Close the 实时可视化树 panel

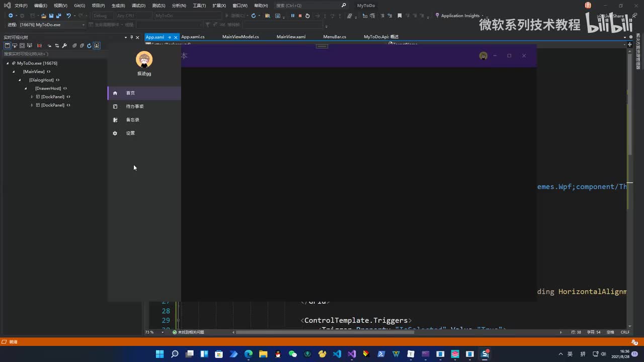pos(137,37)
